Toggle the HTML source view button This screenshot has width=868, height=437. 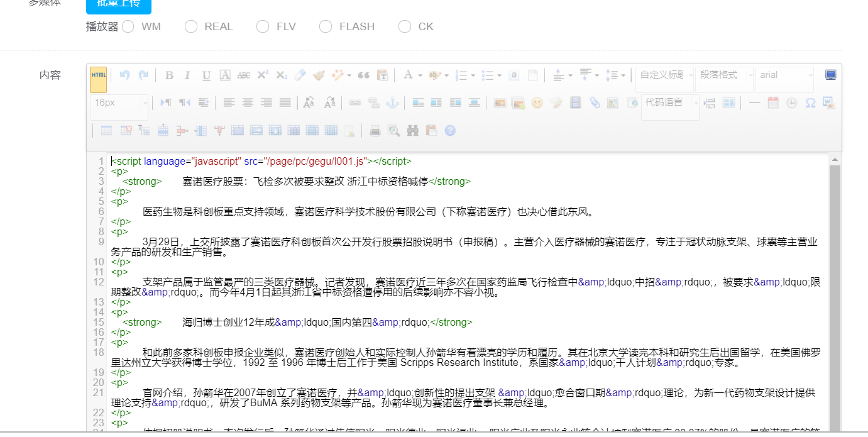pos(98,75)
